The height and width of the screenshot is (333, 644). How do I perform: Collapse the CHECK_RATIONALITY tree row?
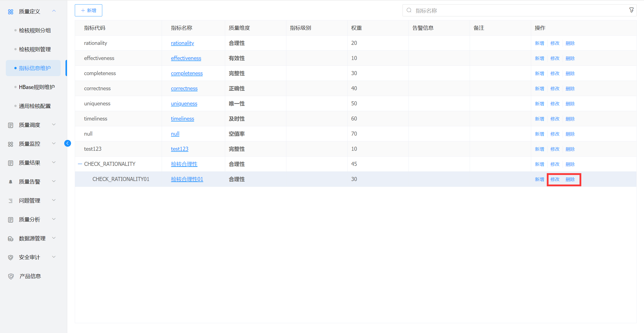pyautogui.click(x=80, y=164)
